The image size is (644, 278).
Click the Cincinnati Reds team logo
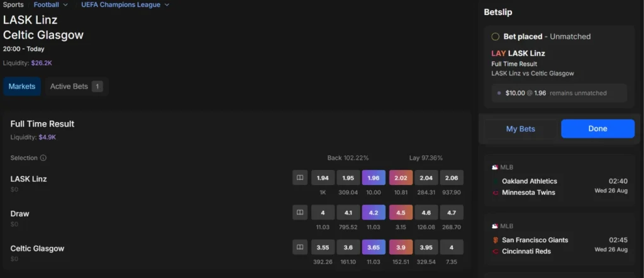[x=496, y=252]
